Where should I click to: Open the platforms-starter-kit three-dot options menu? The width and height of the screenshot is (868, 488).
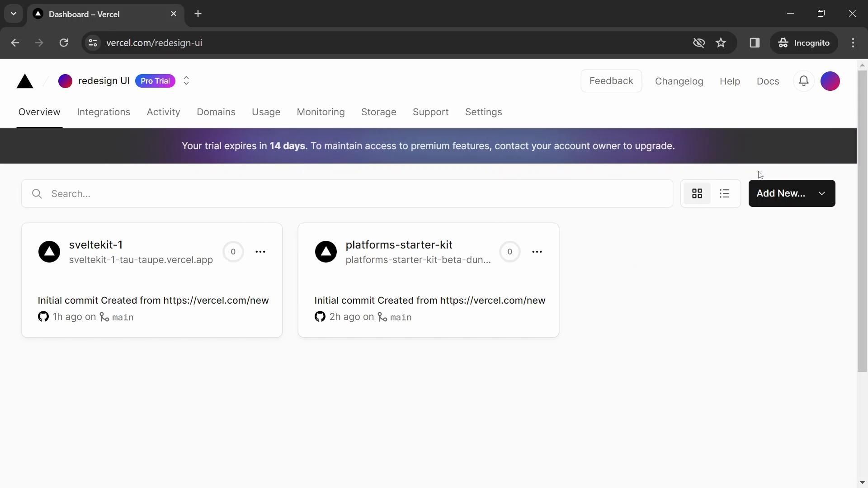[537, 252]
